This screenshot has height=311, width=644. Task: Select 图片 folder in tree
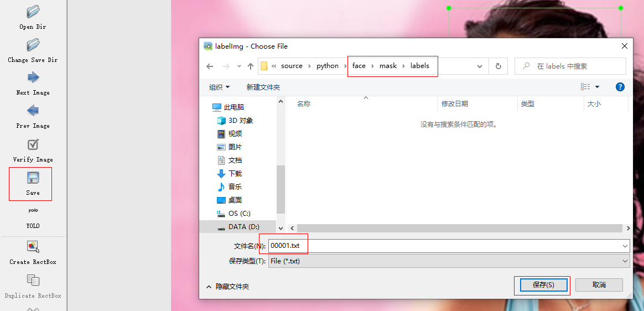(230, 147)
